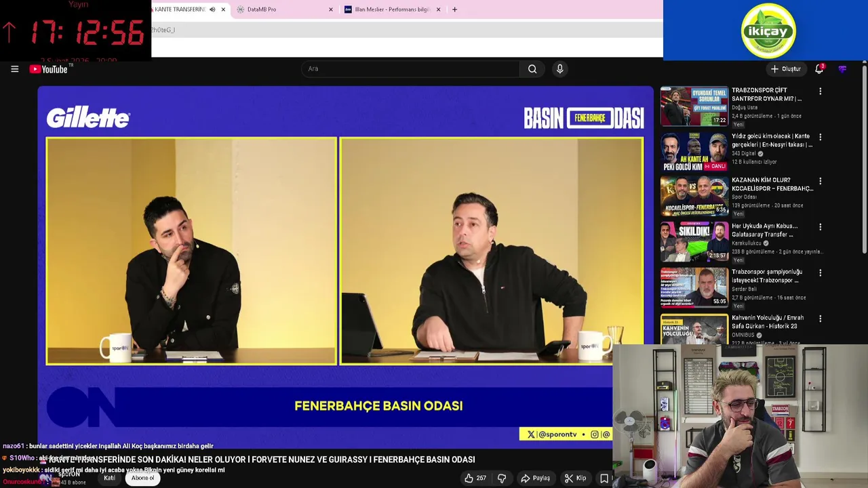Click the video player area
This screenshot has height=488, width=868.
pos(345,266)
